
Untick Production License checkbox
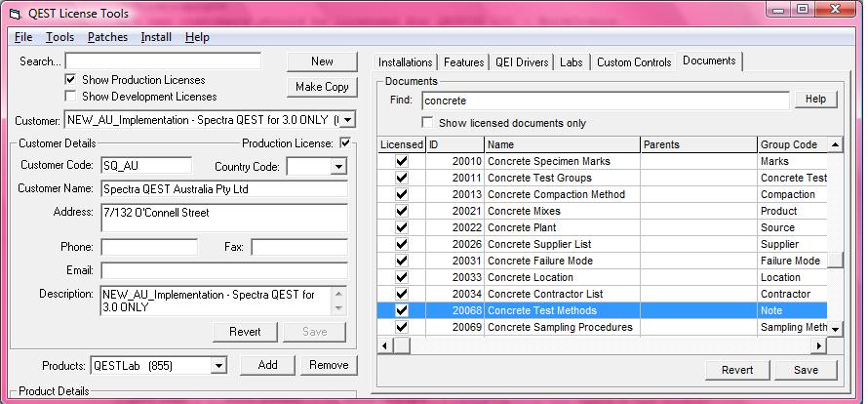(x=344, y=143)
